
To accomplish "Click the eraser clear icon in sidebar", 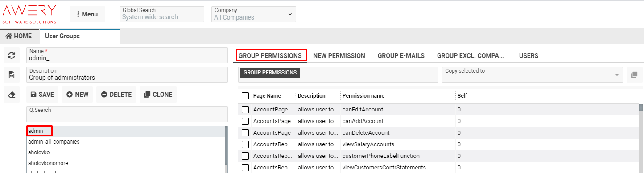I will pos(12,95).
